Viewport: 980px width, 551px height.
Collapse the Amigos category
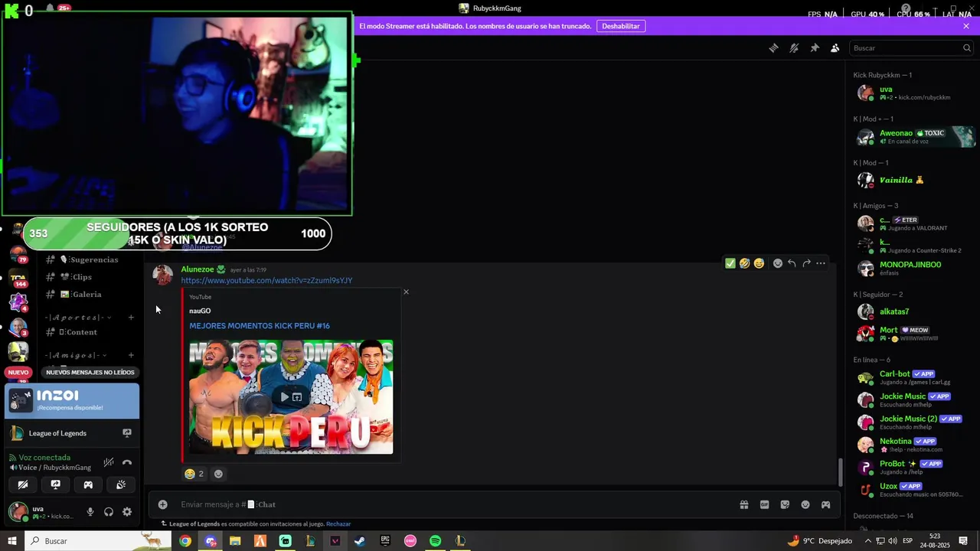(76, 355)
